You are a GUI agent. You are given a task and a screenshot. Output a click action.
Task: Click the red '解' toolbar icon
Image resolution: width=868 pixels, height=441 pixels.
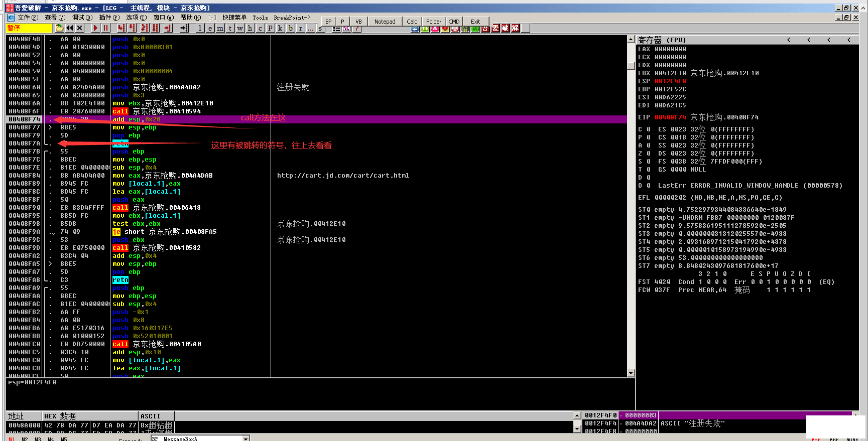[515, 28]
